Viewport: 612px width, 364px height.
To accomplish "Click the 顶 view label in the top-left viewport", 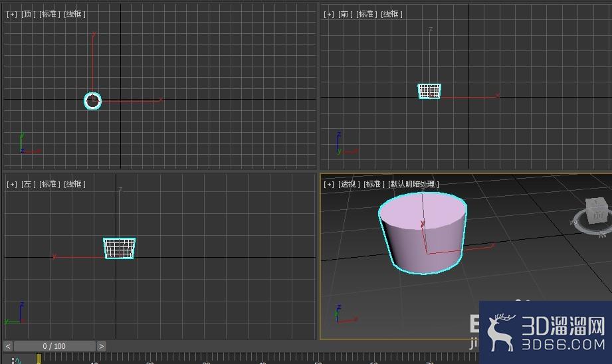I will 28,14.
